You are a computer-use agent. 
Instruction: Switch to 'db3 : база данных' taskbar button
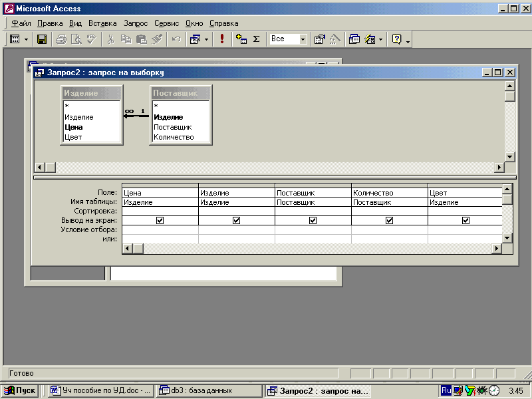209,390
